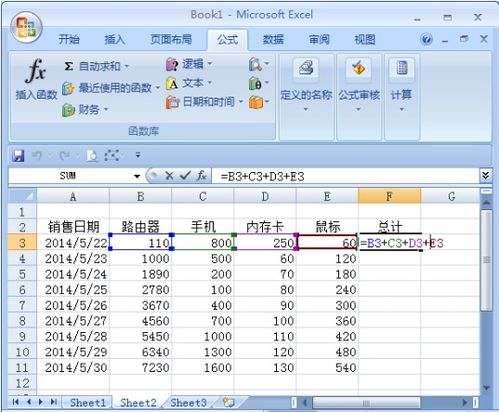Viewport: 499px width, 412px height.
Task: Click the Save icon in quick access toolbar
Action: [x=18, y=155]
